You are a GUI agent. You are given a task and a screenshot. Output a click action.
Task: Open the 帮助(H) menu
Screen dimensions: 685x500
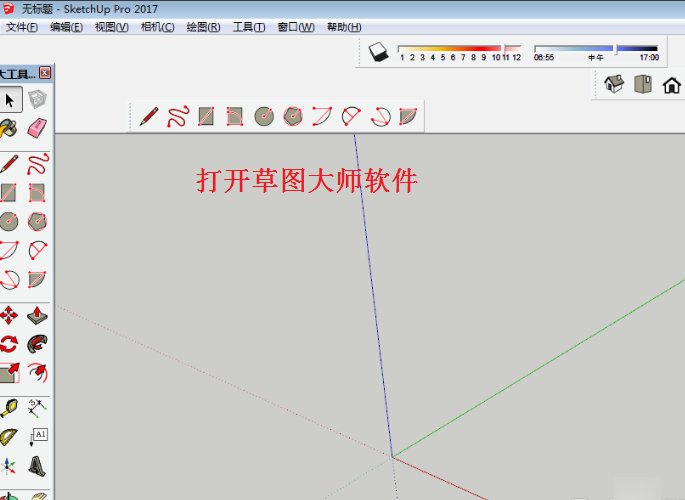pyautogui.click(x=344, y=27)
